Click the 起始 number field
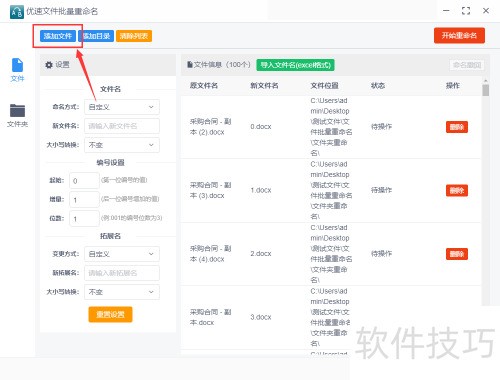The image size is (500, 380). (84, 181)
